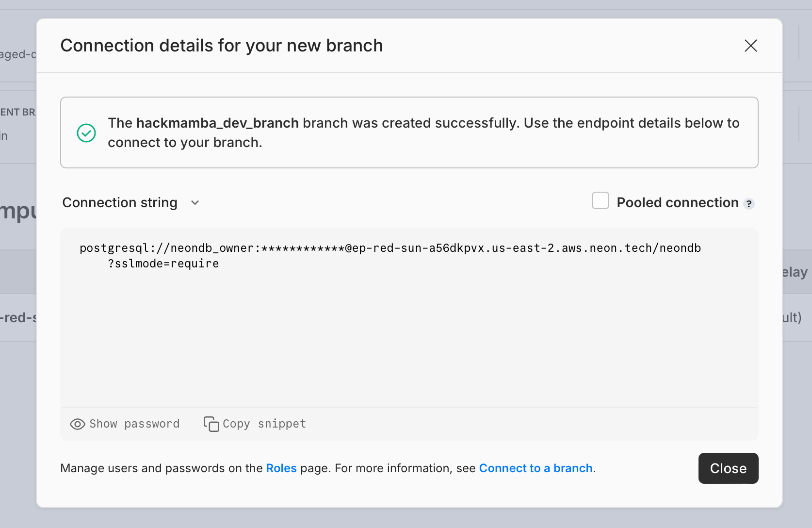Viewport: 812px width, 528px height.
Task: Click the masked password asterisks in connection string
Action: 303,248
